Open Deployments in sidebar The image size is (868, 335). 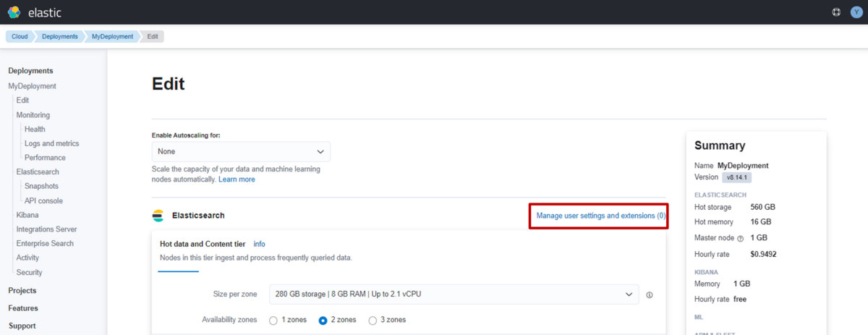[30, 71]
